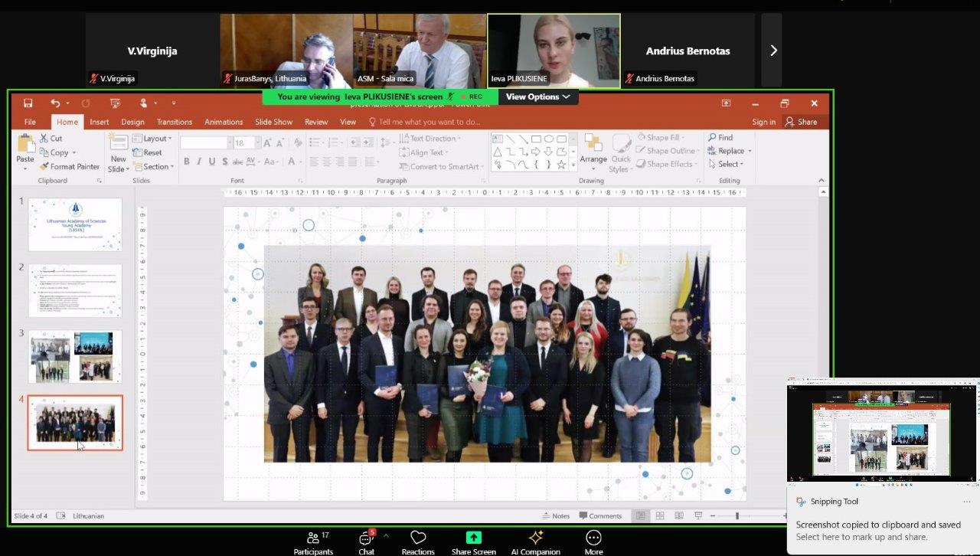Switch to Reading View
The height and width of the screenshot is (556, 980).
(678, 515)
